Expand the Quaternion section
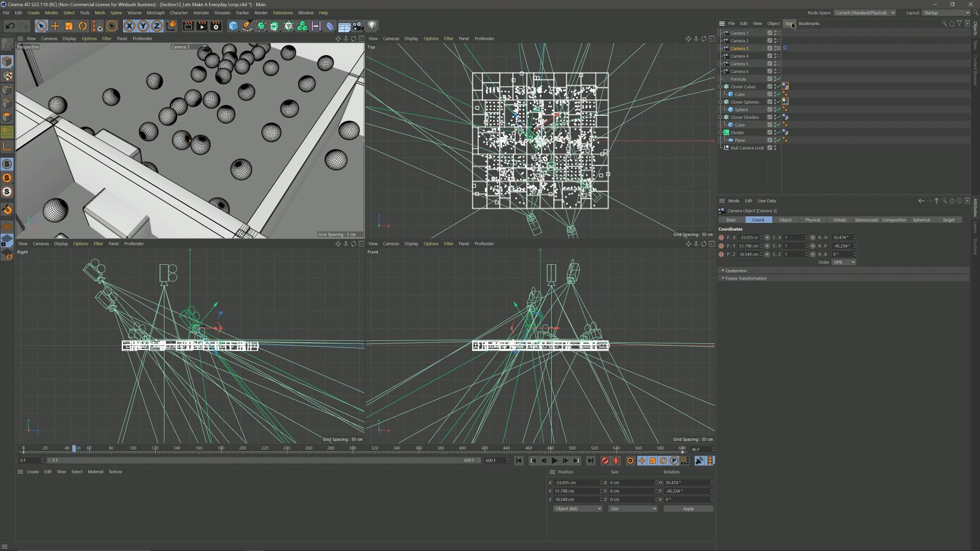Image resolution: width=980 pixels, height=551 pixels. coord(736,271)
